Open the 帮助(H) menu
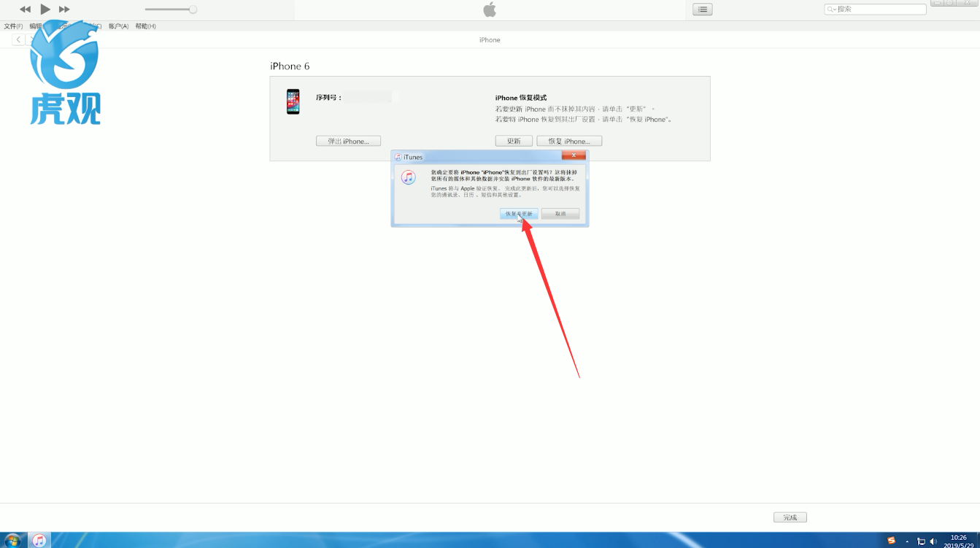 pos(145,26)
